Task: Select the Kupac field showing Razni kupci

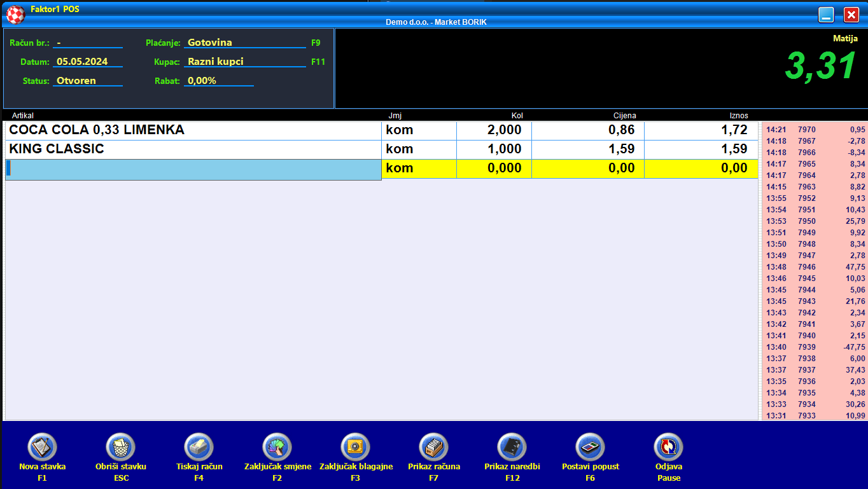Action: click(245, 62)
